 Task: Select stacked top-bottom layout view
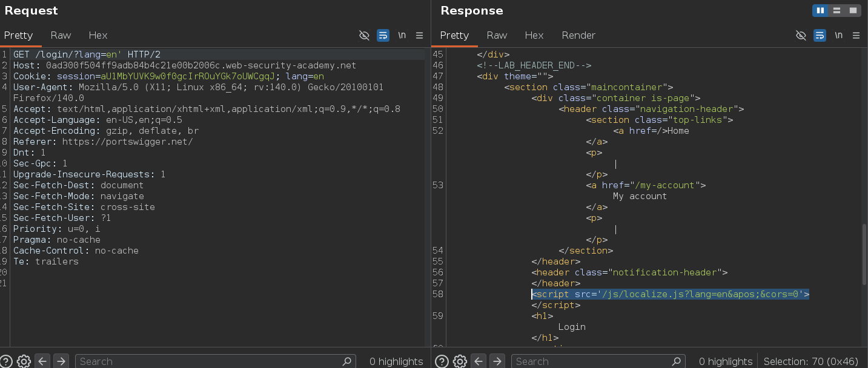837,10
